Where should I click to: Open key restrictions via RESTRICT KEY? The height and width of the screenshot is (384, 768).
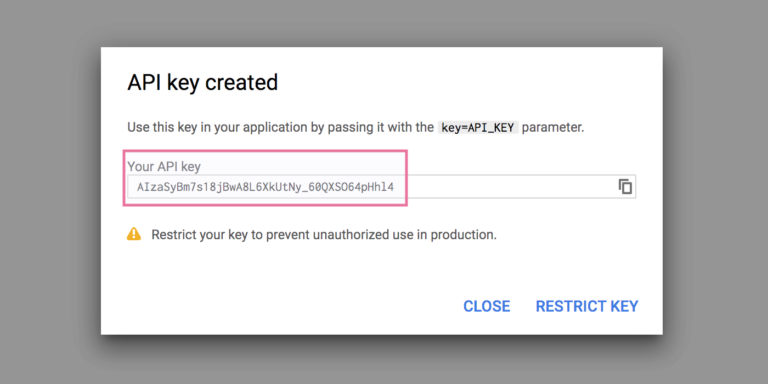point(587,306)
